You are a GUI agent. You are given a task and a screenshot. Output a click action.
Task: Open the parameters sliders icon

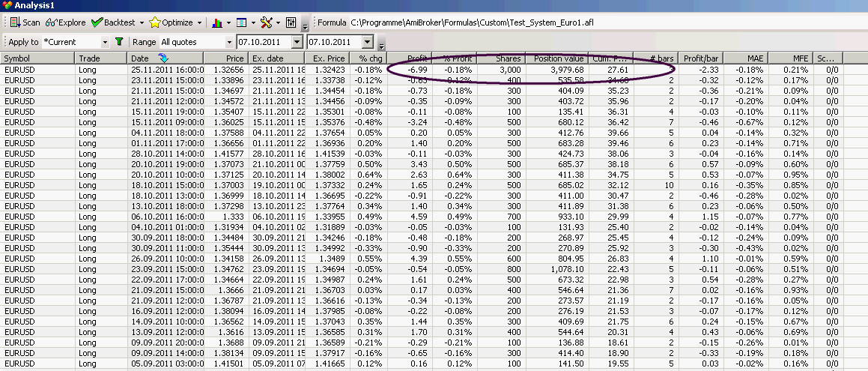click(x=291, y=22)
